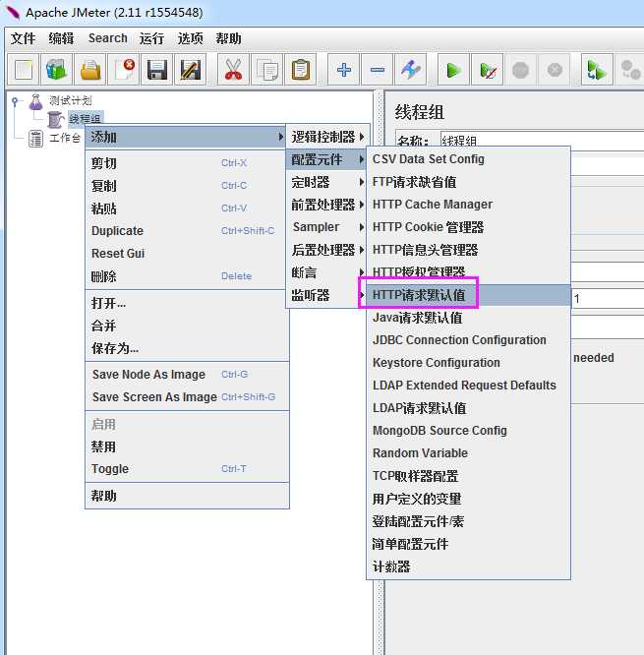644x655 pixels.
Task: Click the Close test plan icon
Action: pyautogui.click(x=124, y=70)
